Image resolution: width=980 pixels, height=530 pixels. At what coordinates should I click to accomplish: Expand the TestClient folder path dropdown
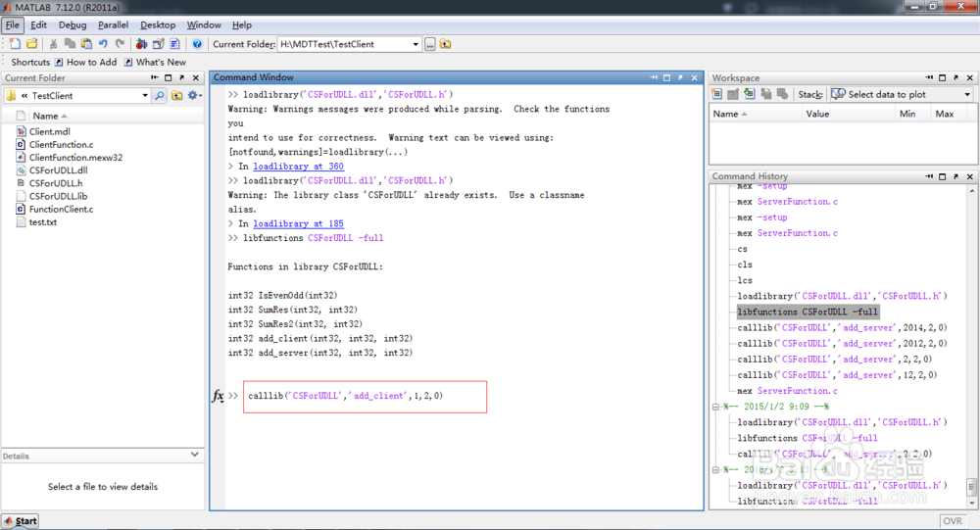145,96
